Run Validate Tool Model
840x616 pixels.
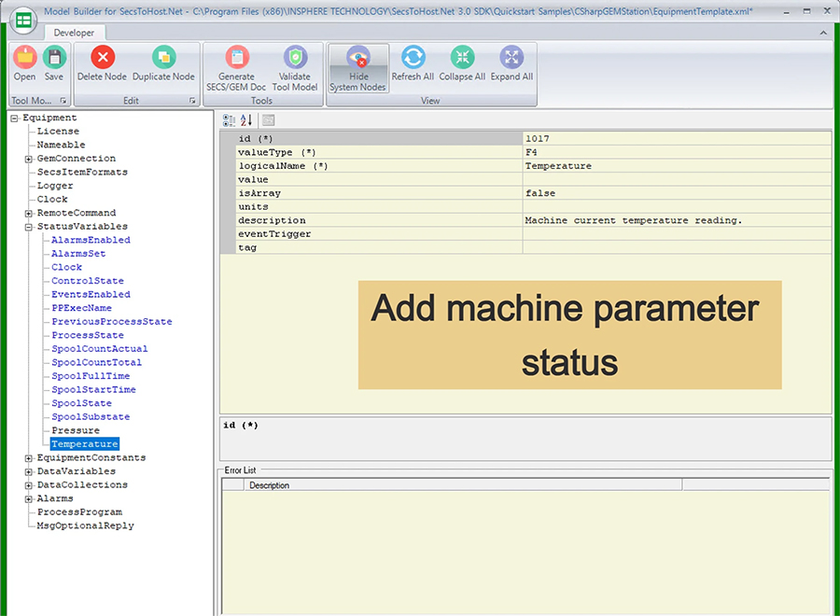[295, 58]
